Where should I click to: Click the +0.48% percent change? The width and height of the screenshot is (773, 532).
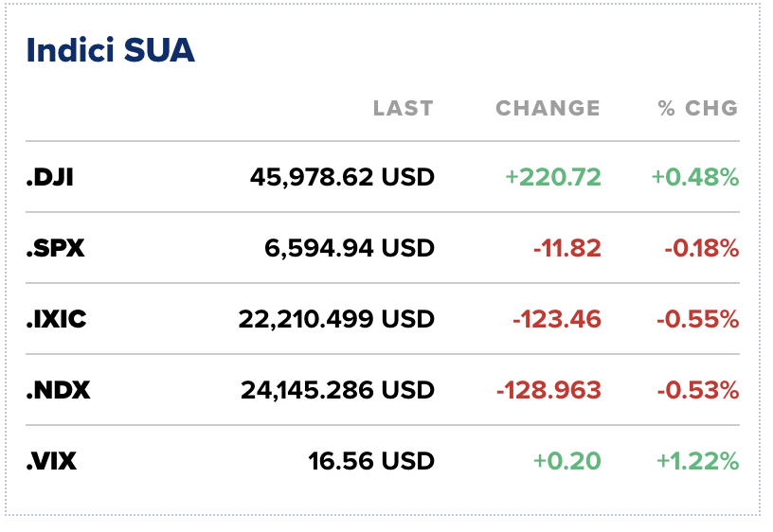point(694,176)
